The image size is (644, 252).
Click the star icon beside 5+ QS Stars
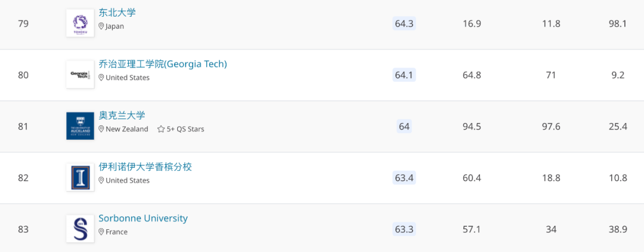[x=161, y=129]
